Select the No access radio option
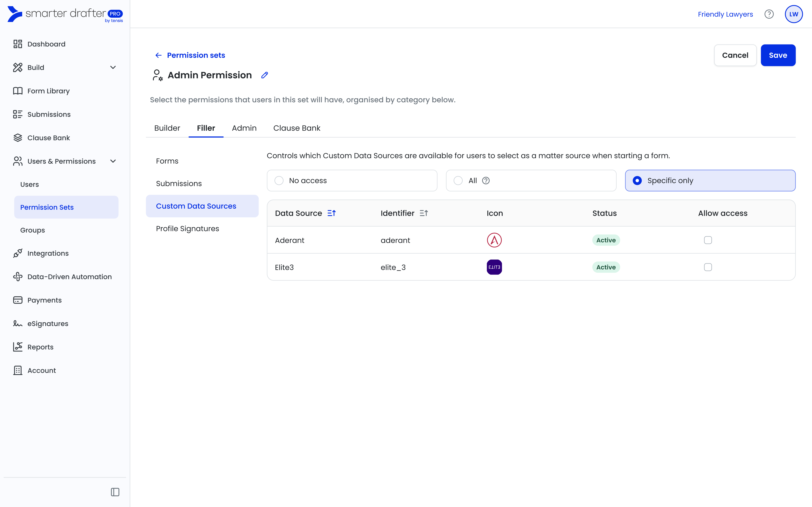Viewport: 812px width, 507px height. (x=279, y=181)
